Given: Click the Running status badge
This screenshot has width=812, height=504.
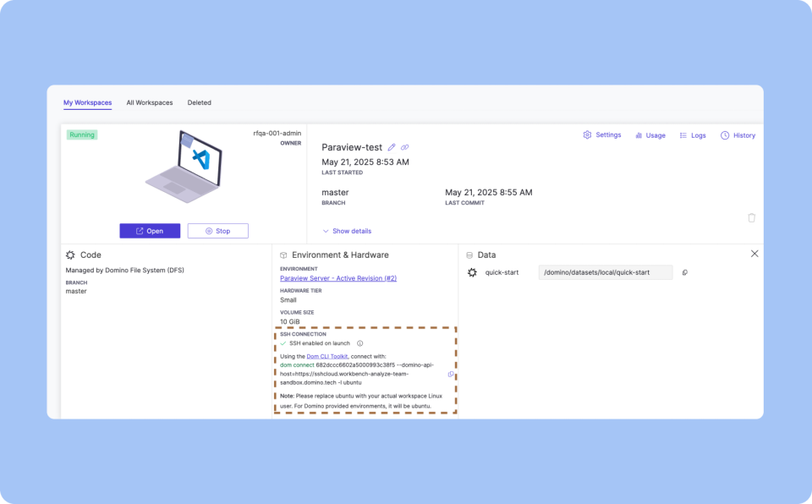Looking at the screenshot, I should point(82,134).
